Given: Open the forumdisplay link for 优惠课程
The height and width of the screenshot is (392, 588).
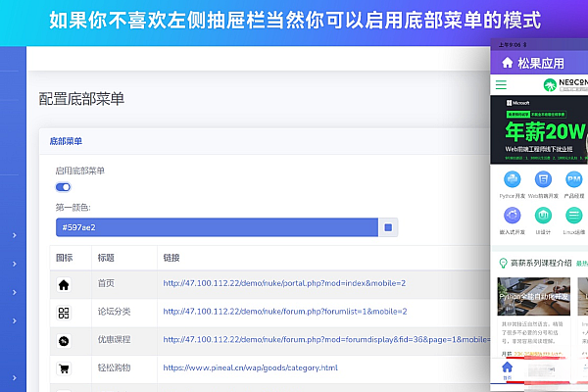Looking at the screenshot, I should pyautogui.click(x=326, y=339).
